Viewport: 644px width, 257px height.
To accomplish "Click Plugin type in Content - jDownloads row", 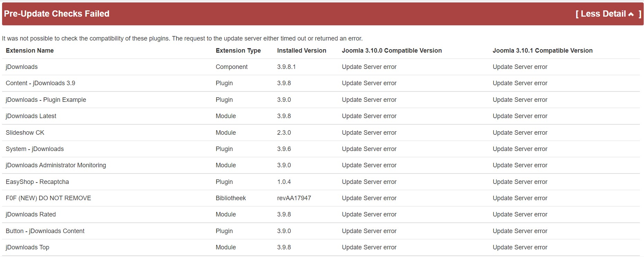I will (x=224, y=83).
